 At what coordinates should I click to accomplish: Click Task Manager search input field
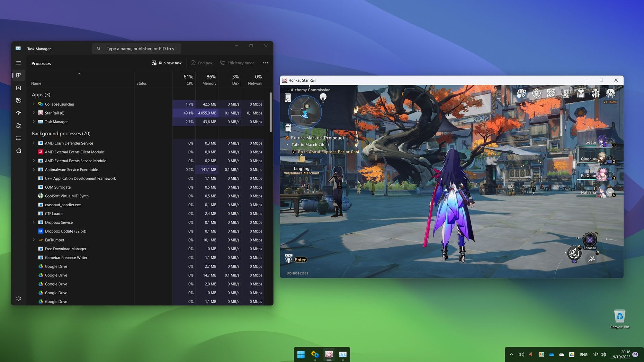(137, 49)
